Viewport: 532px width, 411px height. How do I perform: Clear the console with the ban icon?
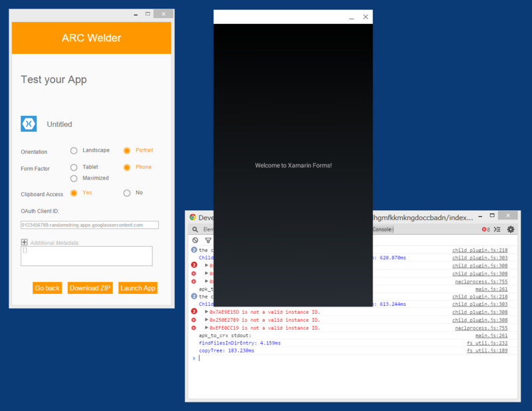(x=195, y=240)
